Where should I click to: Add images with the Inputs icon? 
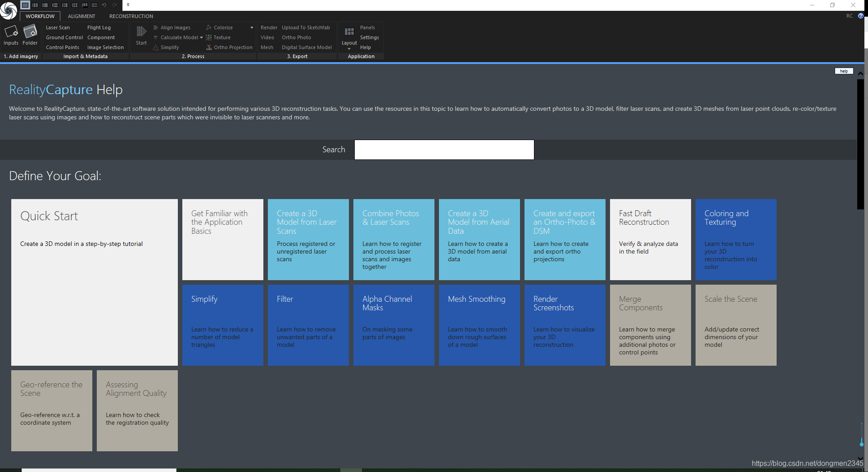coord(11,32)
